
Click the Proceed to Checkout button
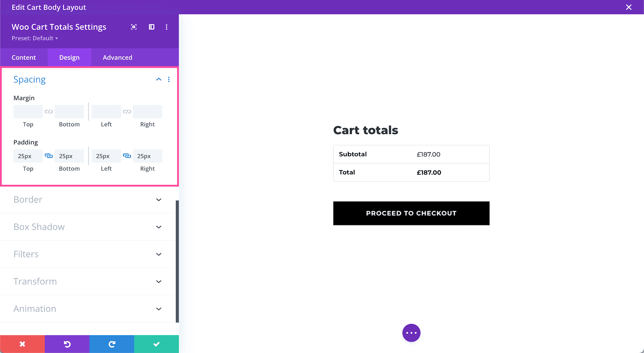click(411, 213)
